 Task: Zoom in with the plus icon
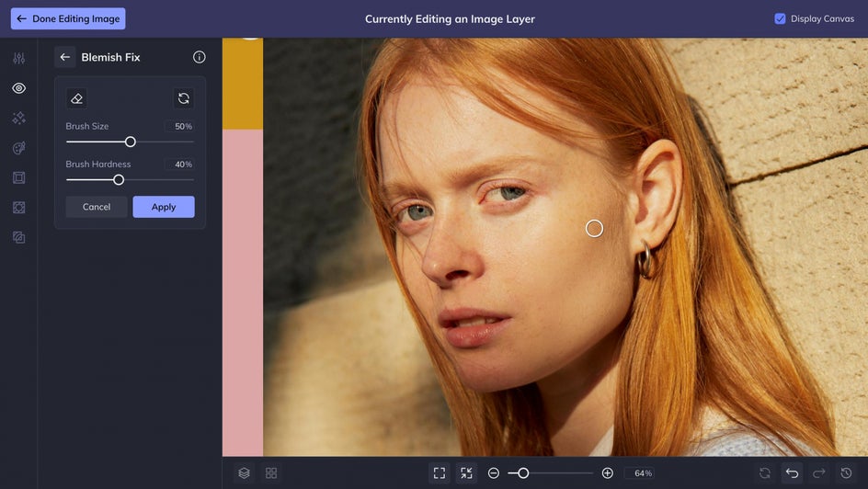coord(607,473)
